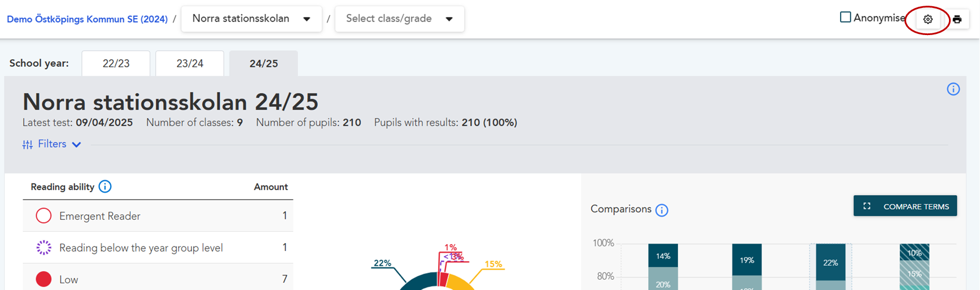Click the Emergent Reader red circle icon
The height and width of the screenshot is (290, 980).
pos(43,216)
